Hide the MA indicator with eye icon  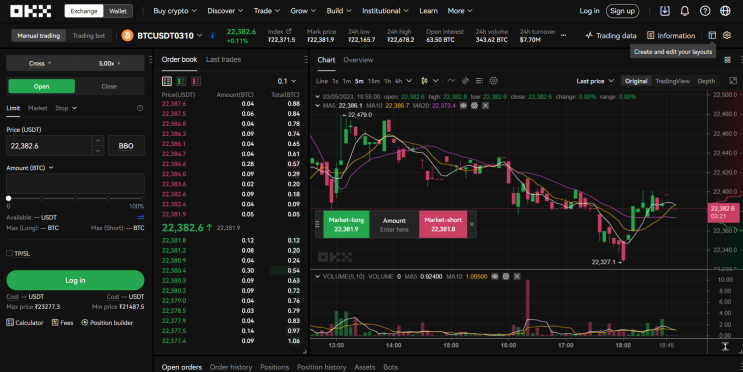tap(463, 105)
